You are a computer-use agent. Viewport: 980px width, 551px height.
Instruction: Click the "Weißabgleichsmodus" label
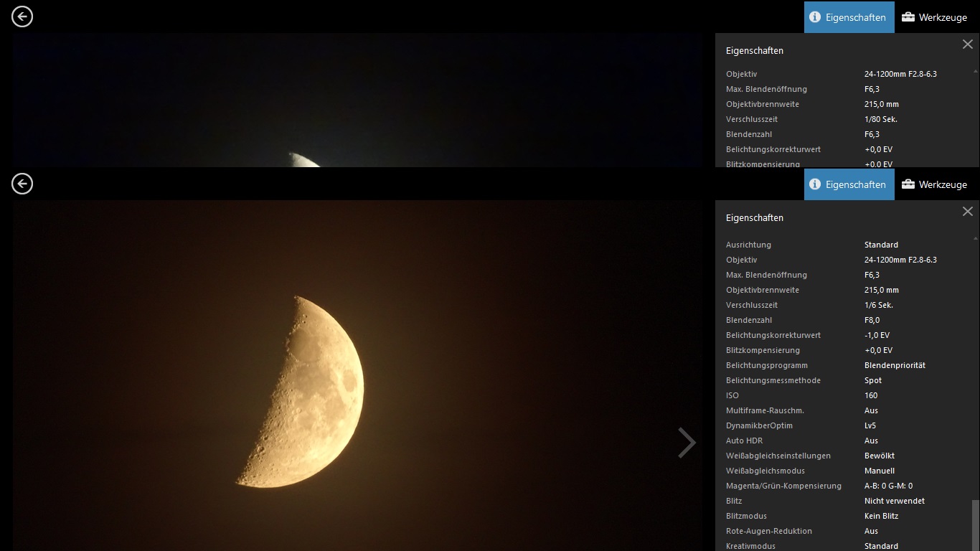(765, 471)
